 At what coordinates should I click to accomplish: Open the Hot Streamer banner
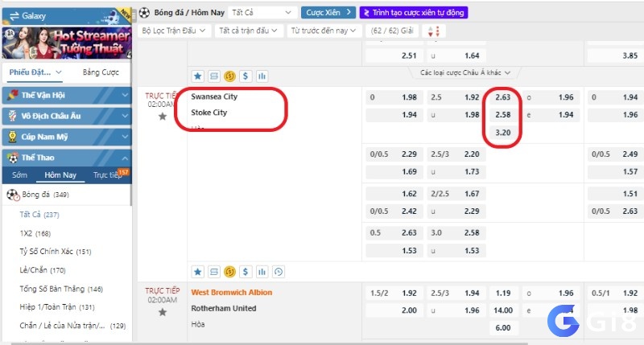coord(67,43)
